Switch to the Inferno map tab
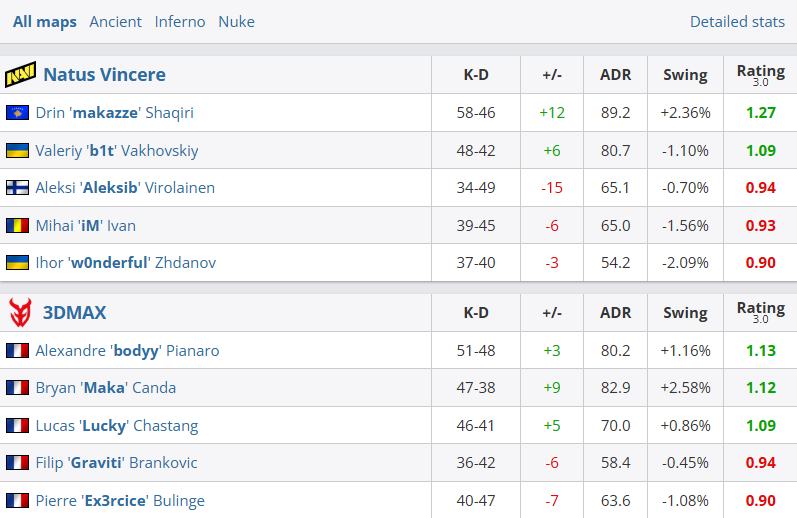Screen dimensions: 797x518 click(180, 22)
